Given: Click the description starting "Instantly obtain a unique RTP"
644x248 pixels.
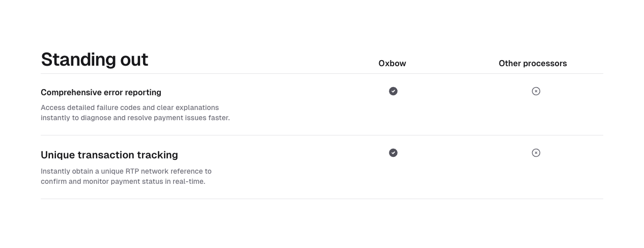Looking at the screenshot, I should 126,176.
